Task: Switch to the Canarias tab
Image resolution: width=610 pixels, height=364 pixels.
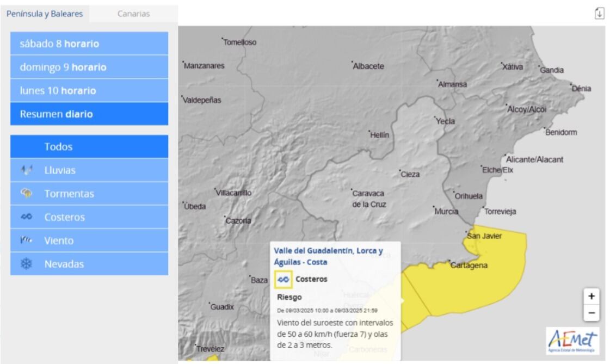Action: (x=133, y=14)
